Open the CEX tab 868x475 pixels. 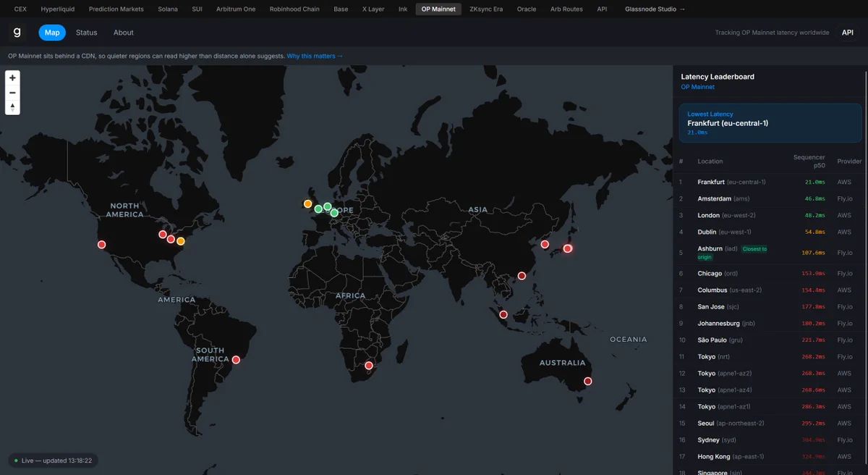coord(20,9)
